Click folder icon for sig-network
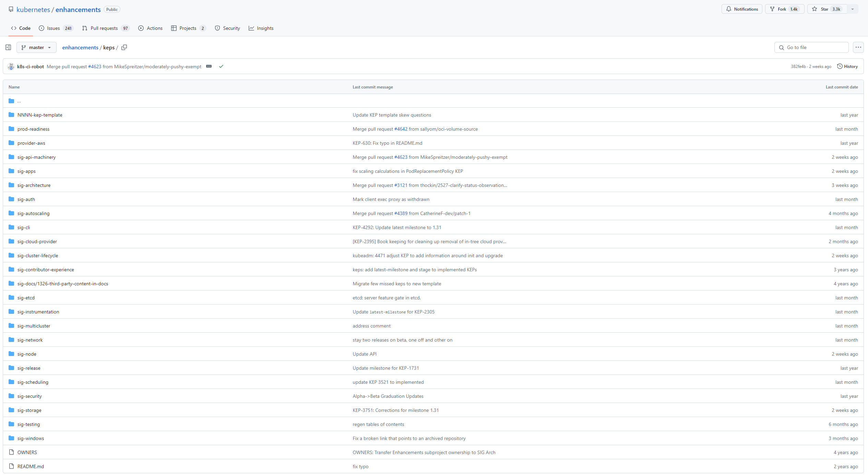This screenshot has height=475, width=868. pos(11,340)
